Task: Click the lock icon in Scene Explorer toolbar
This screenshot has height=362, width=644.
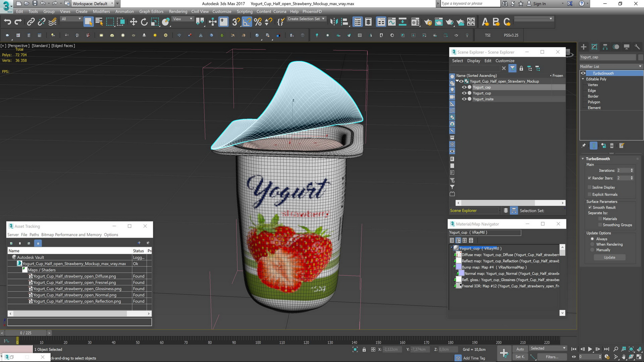Action: (x=521, y=68)
